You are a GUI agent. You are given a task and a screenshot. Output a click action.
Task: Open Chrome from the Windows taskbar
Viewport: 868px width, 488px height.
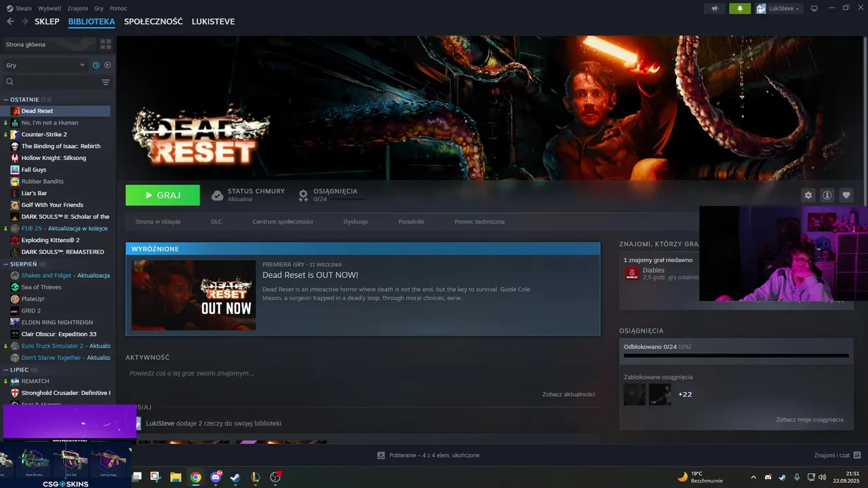pyautogui.click(x=195, y=477)
